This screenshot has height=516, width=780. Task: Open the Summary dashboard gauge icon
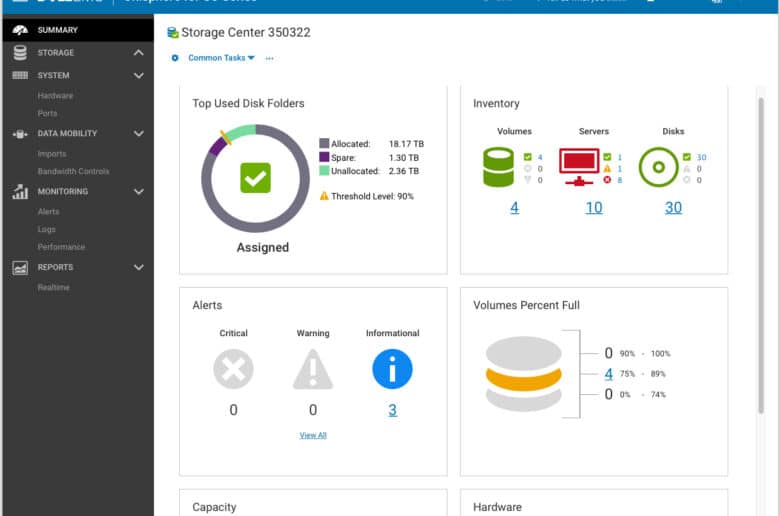click(20, 30)
